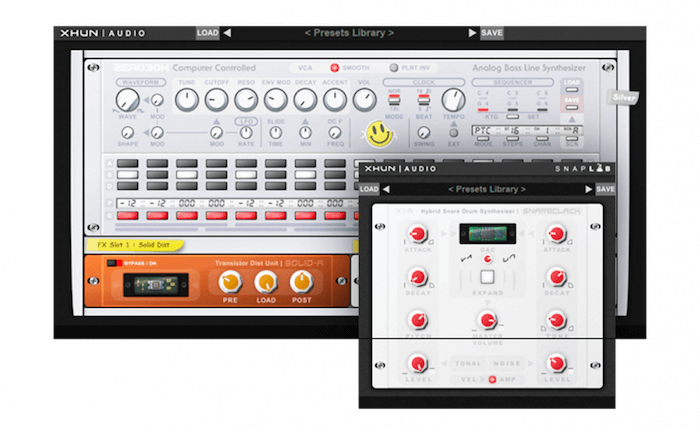Screen dimensions: 700x428
Task: Flip the NOR/TRI MODE switch
Action: 394,100
